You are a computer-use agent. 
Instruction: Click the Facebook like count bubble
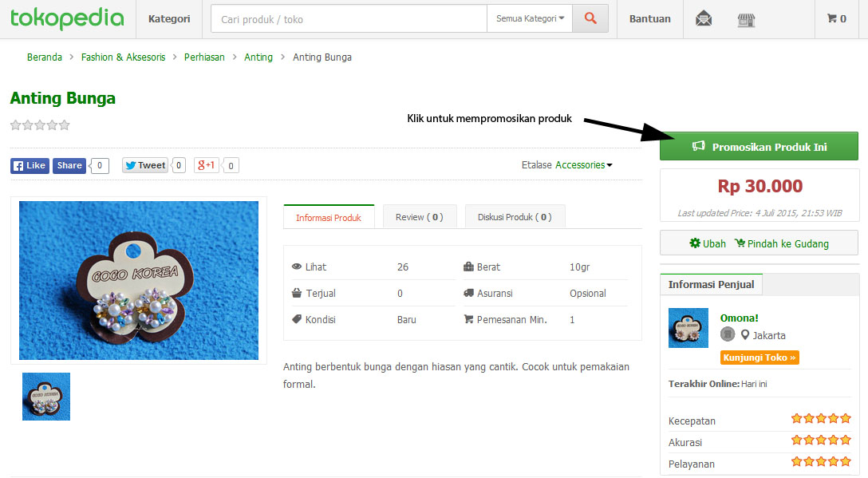pos(100,166)
